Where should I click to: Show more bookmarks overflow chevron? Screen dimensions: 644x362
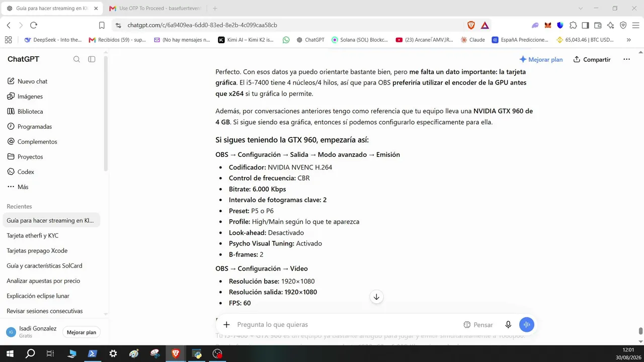(x=629, y=40)
